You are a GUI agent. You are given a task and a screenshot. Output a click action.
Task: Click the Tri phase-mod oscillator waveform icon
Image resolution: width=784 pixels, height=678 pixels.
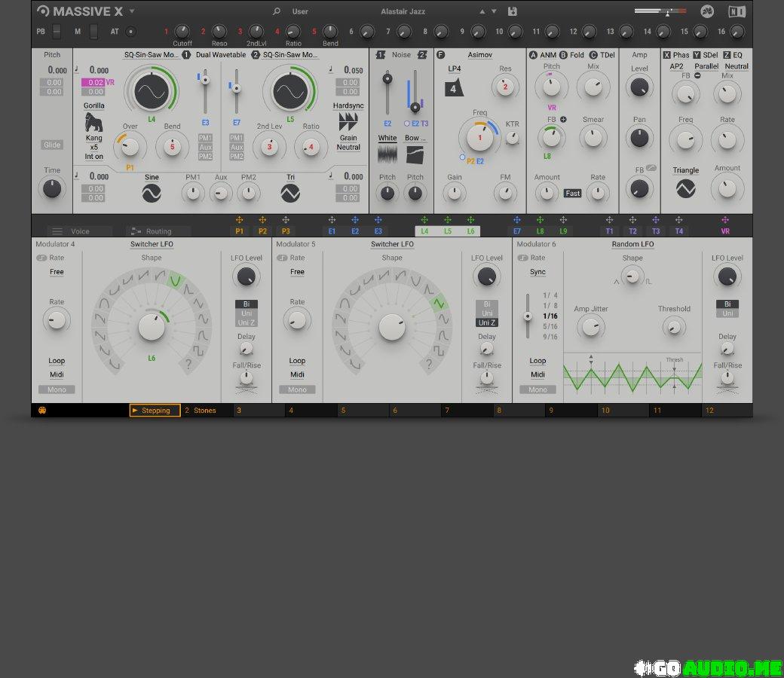290,193
